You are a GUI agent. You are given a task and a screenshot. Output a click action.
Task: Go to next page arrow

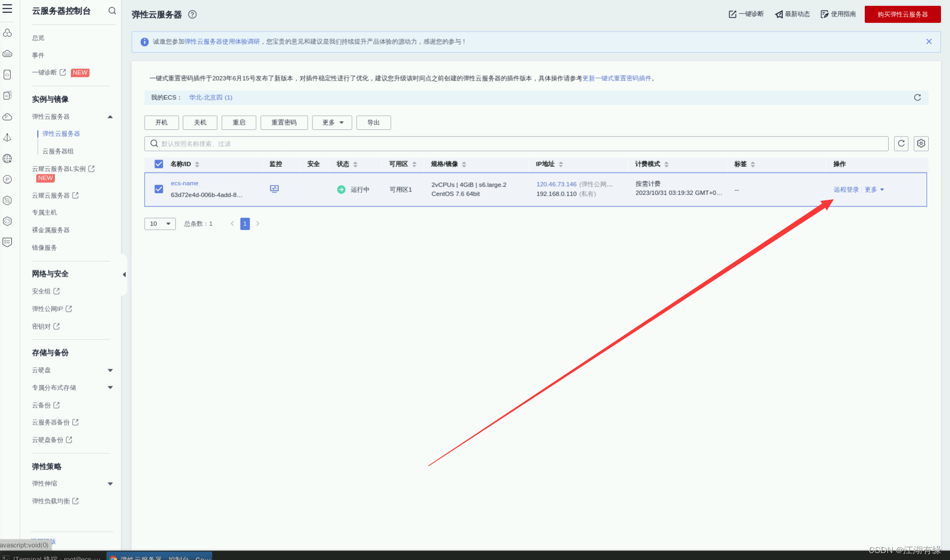click(257, 224)
